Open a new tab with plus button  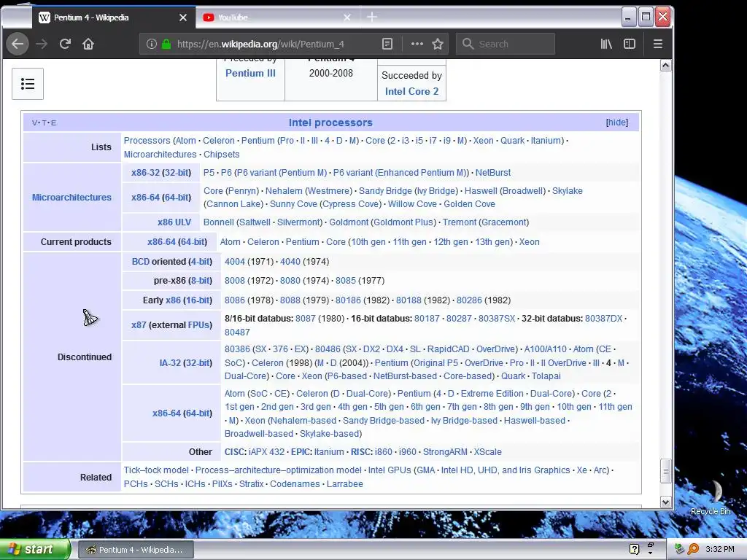(x=372, y=17)
